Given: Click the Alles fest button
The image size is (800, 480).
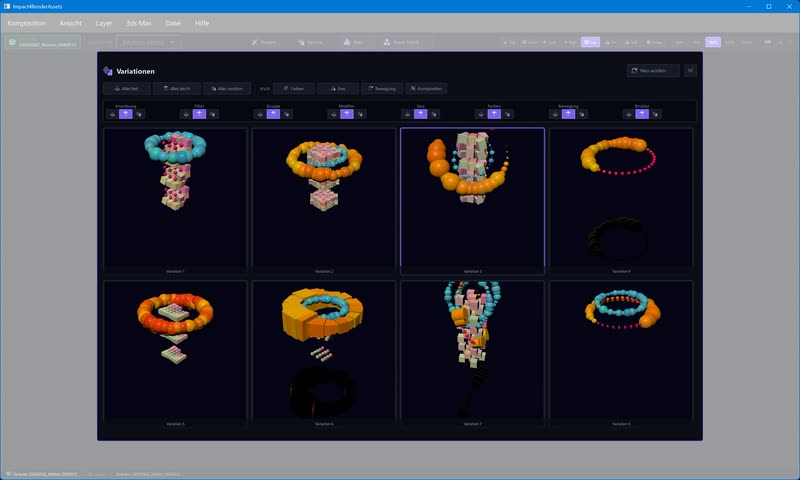Looking at the screenshot, I should pyautogui.click(x=127, y=89).
